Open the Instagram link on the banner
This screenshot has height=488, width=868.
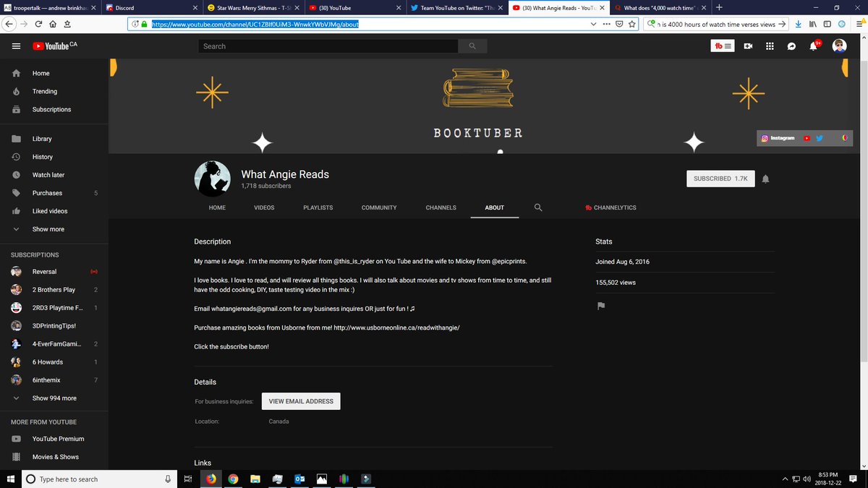coord(778,138)
